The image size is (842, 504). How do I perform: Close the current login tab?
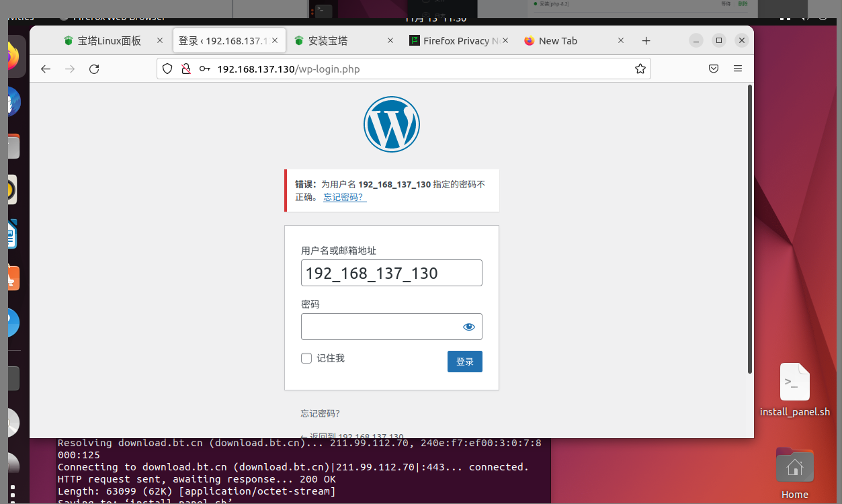[275, 41]
